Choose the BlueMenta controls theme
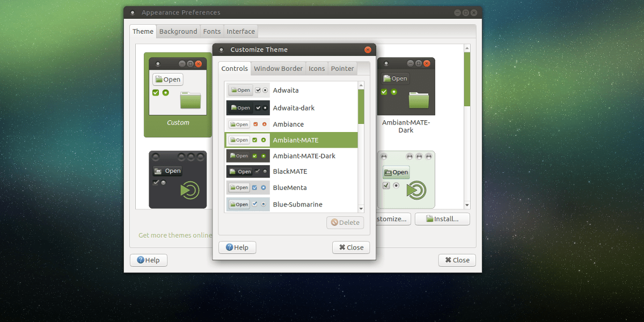Image resolution: width=644 pixels, height=322 pixels. 291,188
